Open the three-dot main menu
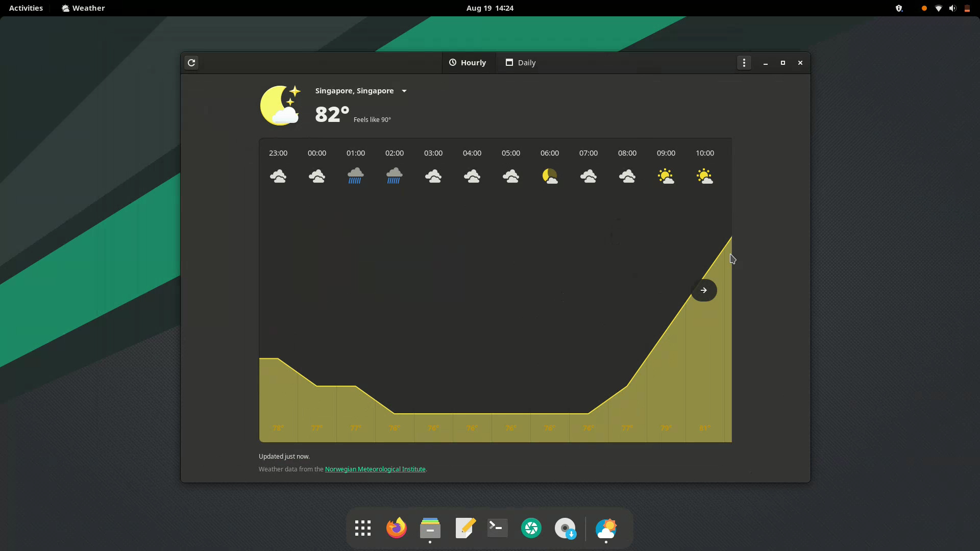The height and width of the screenshot is (551, 980). tap(744, 63)
